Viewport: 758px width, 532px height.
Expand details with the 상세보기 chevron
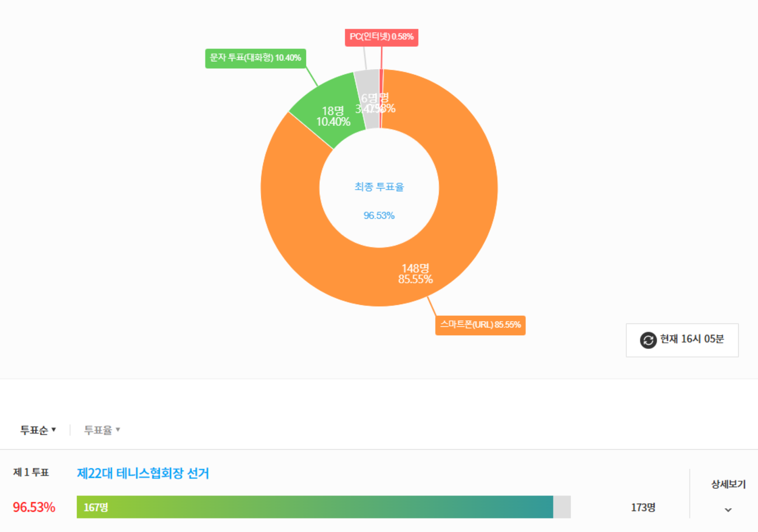pyautogui.click(x=728, y=510)
